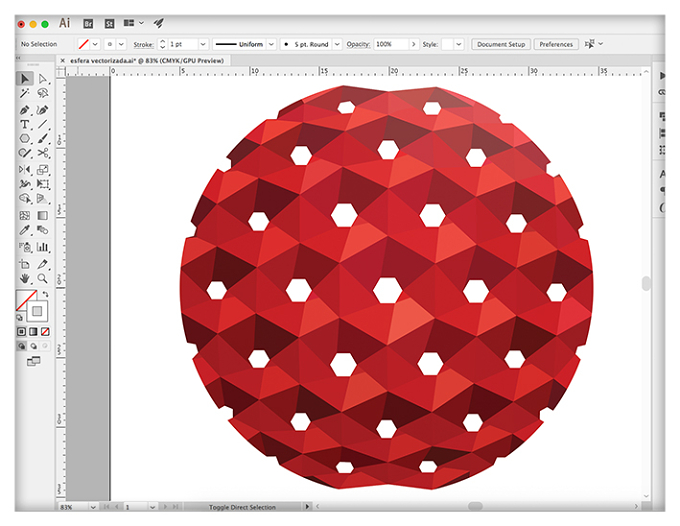Open the Uniform variable width profile dropdown
680x526 pixels.
tap(271, 44)
